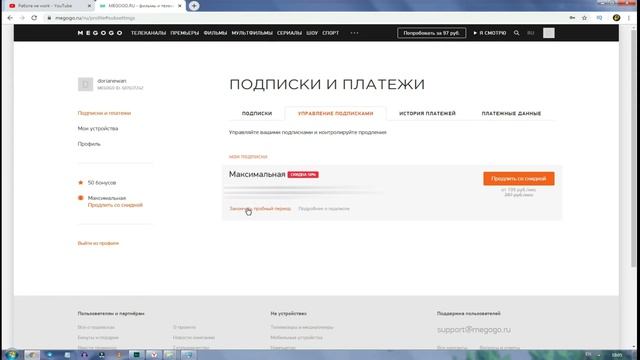Screen dimensions: 640x360
Task: Click the Максимальная subscription title
Action: 257,174
